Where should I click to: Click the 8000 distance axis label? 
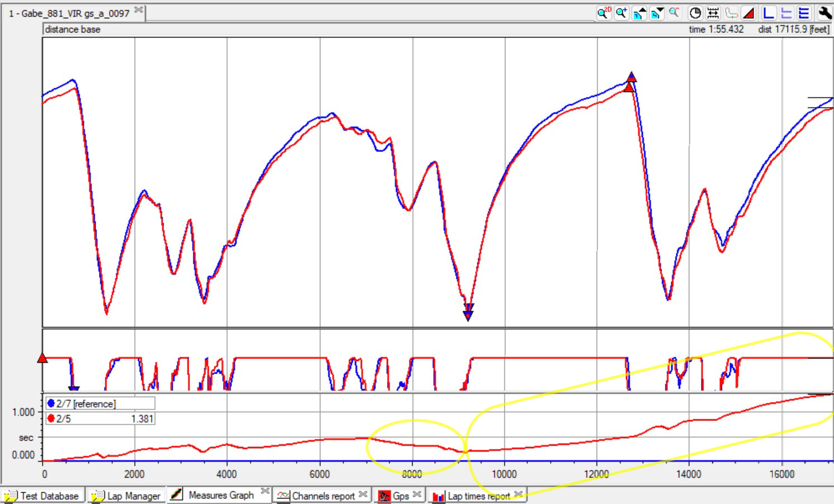(412, 474)
